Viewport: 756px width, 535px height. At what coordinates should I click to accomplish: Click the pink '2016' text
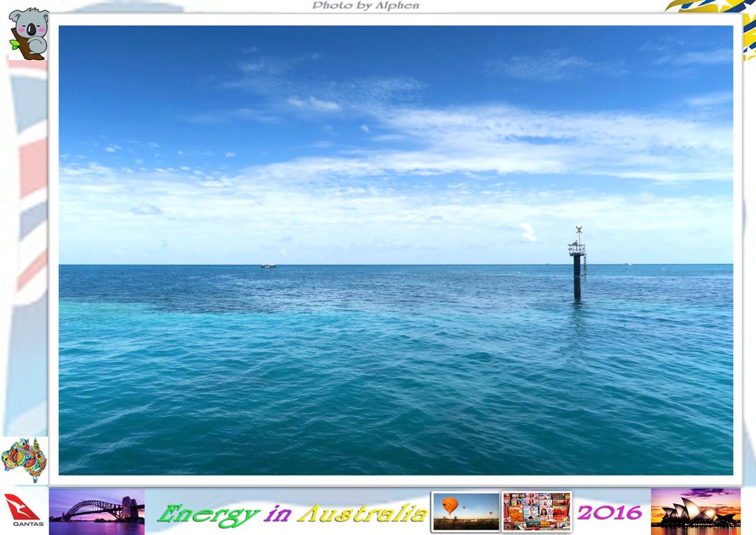(610, 512)
